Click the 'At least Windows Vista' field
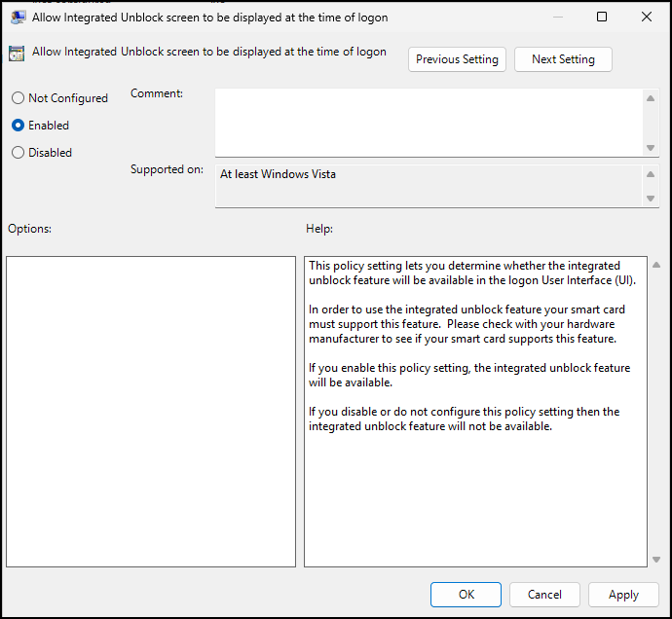 tap(429, 186)
